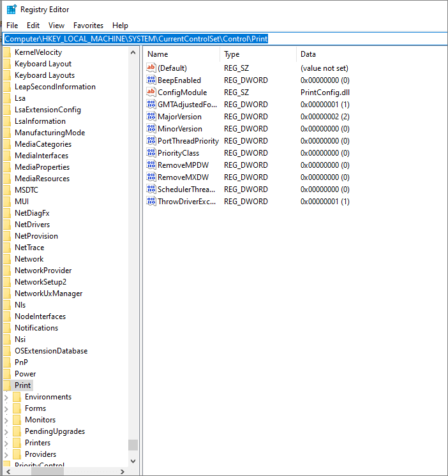The image size is (448, 476).
Task: Click the MSDTC key folder icon
Action: coord(7,190)
